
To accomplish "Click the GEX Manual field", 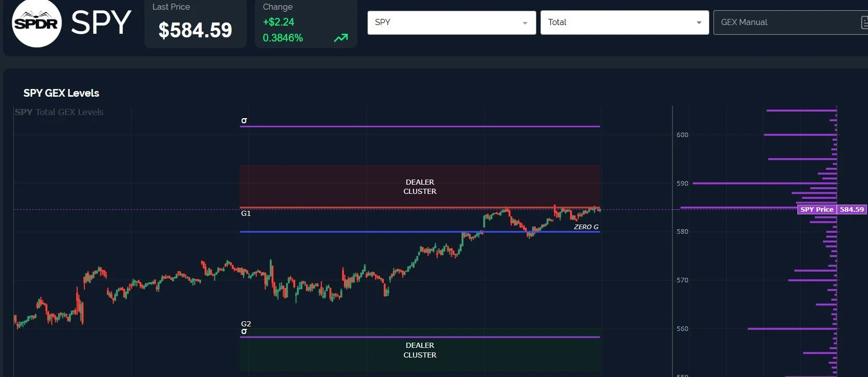I will pos(791,23).
